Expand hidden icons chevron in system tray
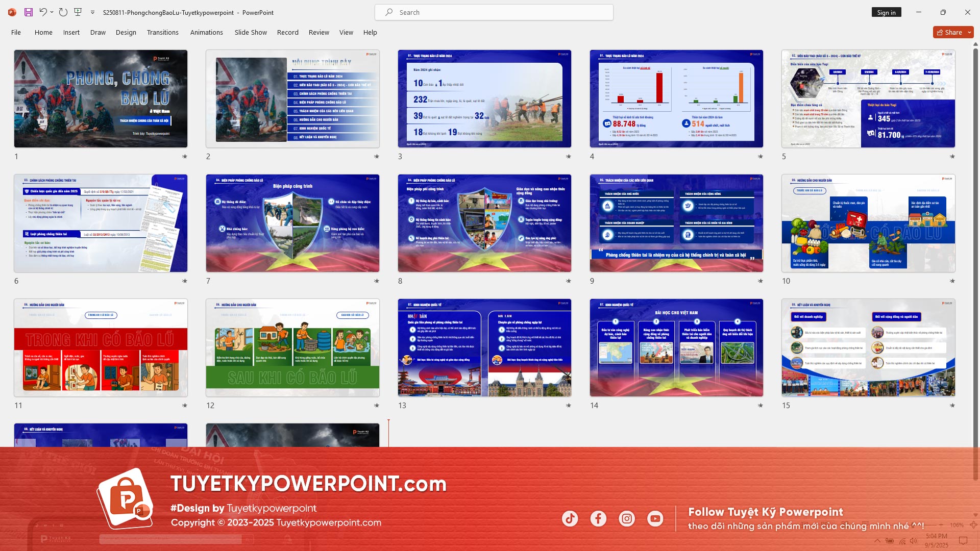 (x=877, y=540)
